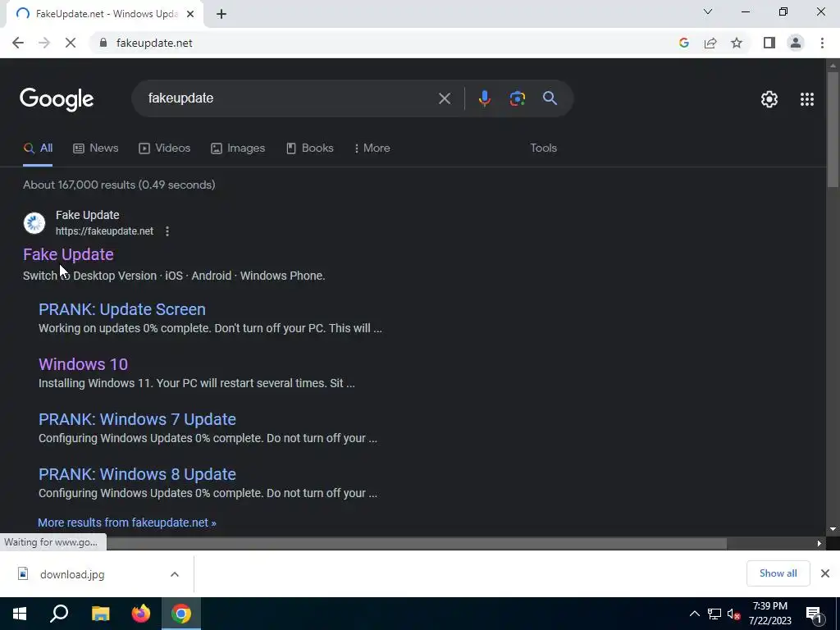This screenshot has height=630, width=840.
Task: Open File Explorer from taskbar
Action: coord(100,614)
